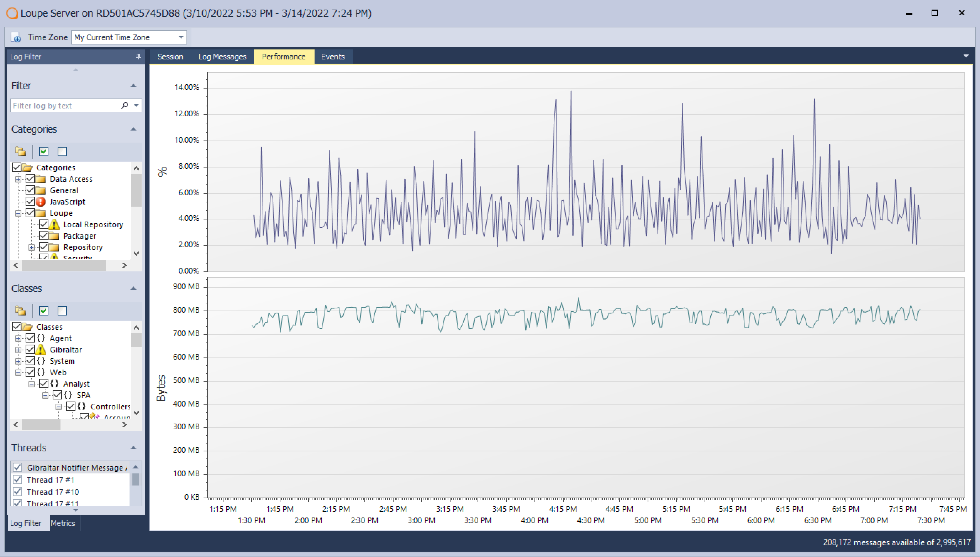Click the folders icon above the Classes tree
Screen dimensions: 980x557
click(20, 311)
